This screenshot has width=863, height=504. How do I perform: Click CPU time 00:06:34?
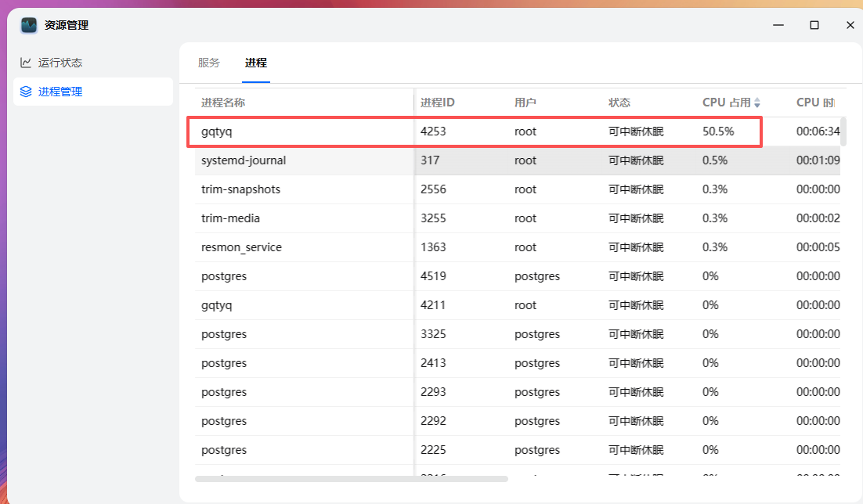(818, 131)
